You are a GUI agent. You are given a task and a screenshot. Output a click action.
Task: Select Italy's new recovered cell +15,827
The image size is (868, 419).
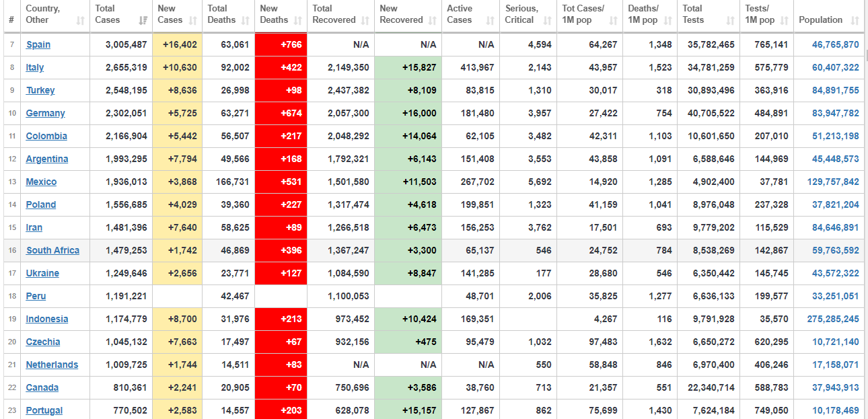[408, 67]
